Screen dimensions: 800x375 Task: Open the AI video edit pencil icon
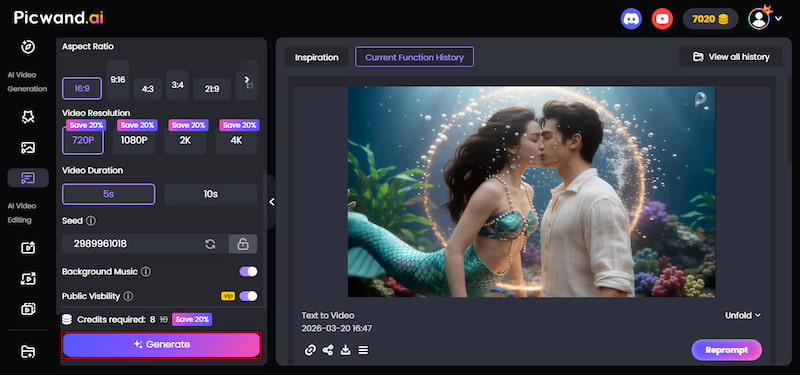click(x=28, y=248)
